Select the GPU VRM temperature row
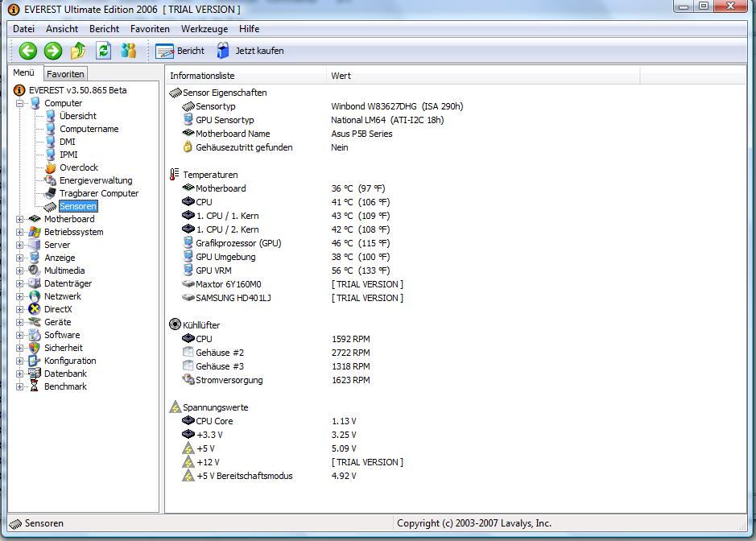 click(x=286, y=270)
